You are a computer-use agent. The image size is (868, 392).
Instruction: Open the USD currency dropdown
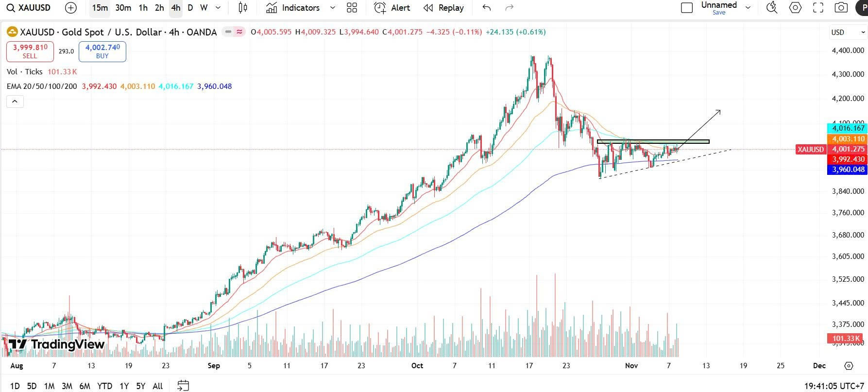pyautogui.click(x=848, y=32)
